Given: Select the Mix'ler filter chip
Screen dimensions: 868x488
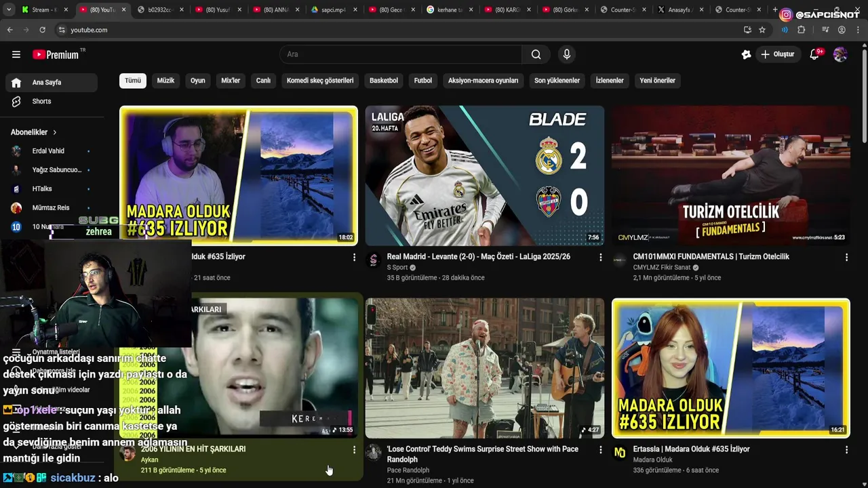Looking at the screenshot, I should coord(231,80).
